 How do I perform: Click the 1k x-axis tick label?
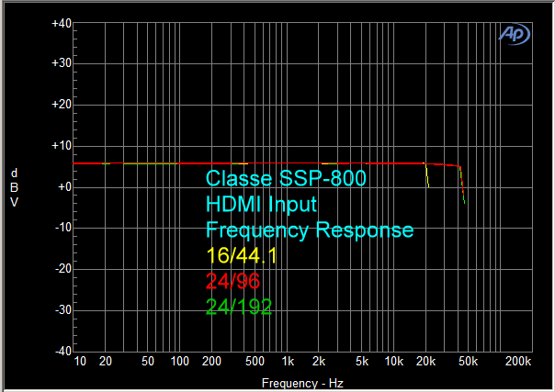pyautogui.click(x=288, y=364)
